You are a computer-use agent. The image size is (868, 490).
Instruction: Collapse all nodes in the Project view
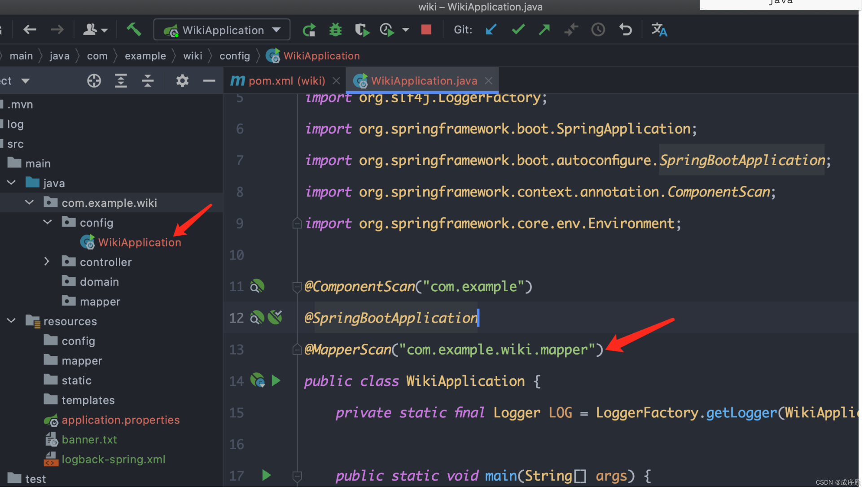148,81
